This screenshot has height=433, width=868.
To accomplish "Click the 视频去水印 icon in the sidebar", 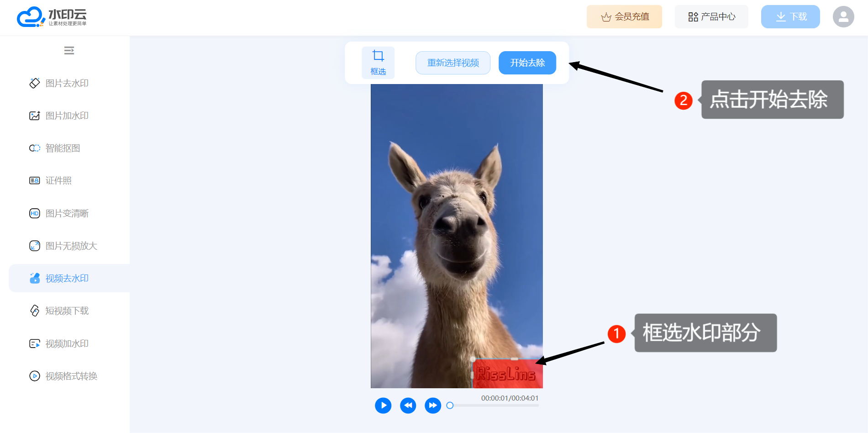I will point(35,278).
